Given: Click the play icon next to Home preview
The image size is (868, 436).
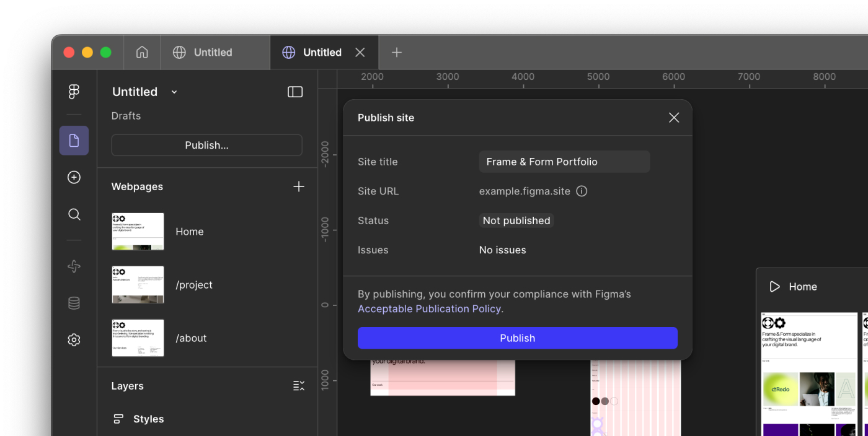Looking at the screenshot, I should click(x=774, y=287).
